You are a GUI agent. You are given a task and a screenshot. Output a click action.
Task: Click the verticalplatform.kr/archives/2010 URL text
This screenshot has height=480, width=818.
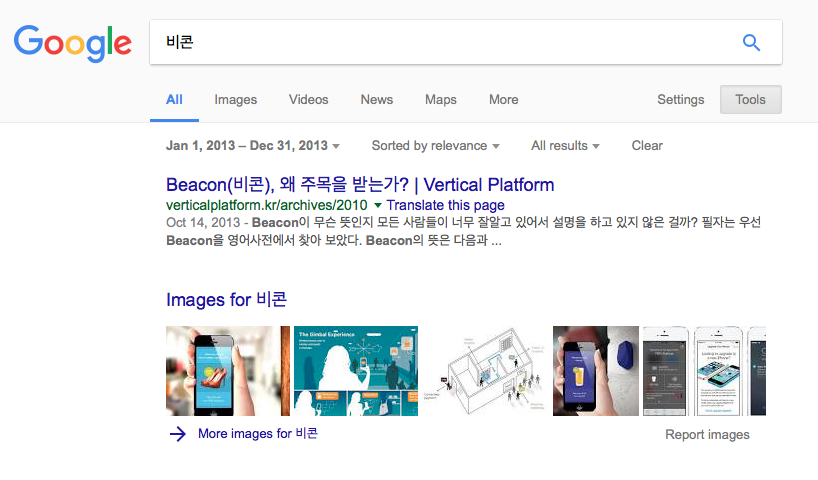click(x=267, y=205)
